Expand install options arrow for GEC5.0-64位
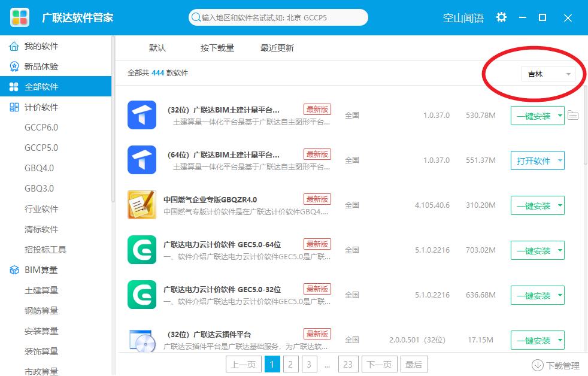Image resolution: width=588 pixels, height=376 pixels. click(560, 250)
